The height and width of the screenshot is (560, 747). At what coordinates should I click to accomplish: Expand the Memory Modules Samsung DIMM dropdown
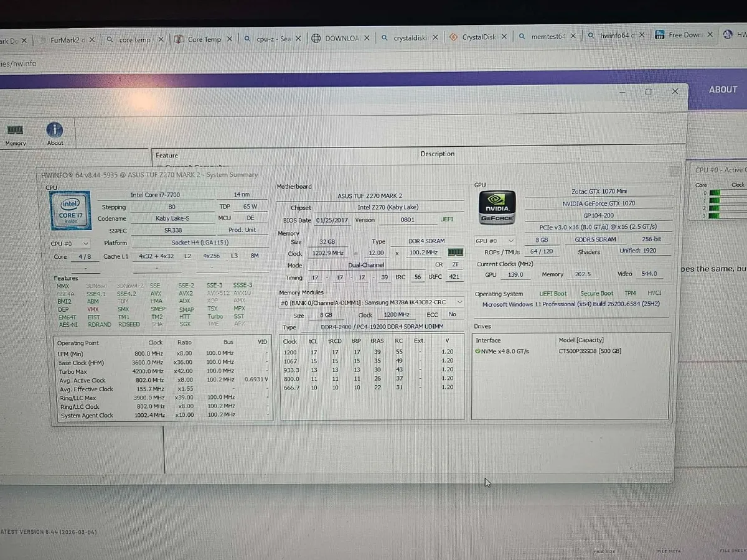coord(459,301)
